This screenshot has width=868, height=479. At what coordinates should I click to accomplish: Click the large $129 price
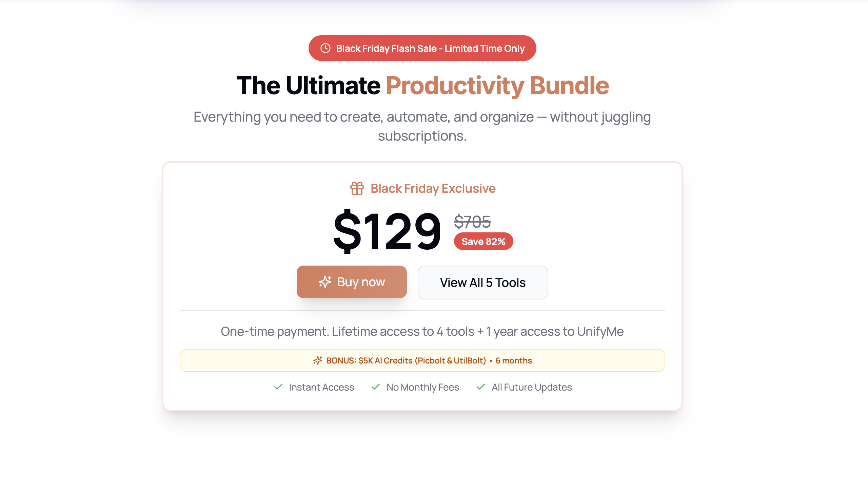[387, 231]
